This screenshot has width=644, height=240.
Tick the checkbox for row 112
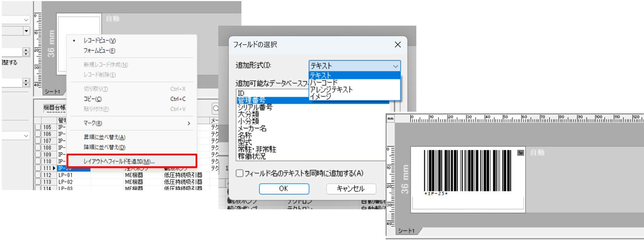38,175
